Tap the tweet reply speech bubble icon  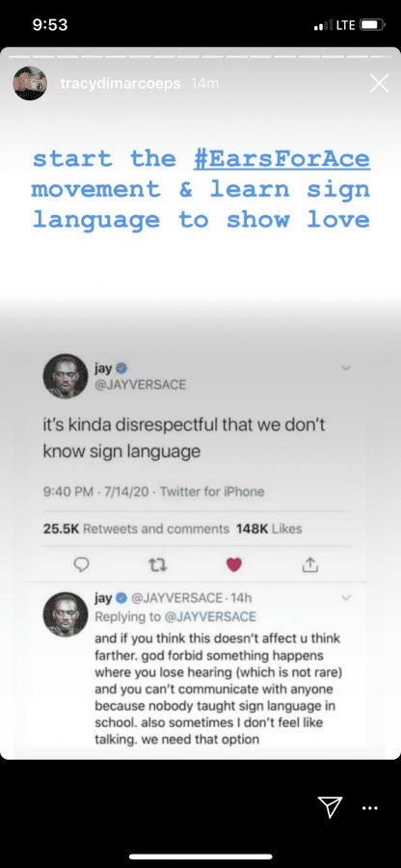[x=81, y=564]
